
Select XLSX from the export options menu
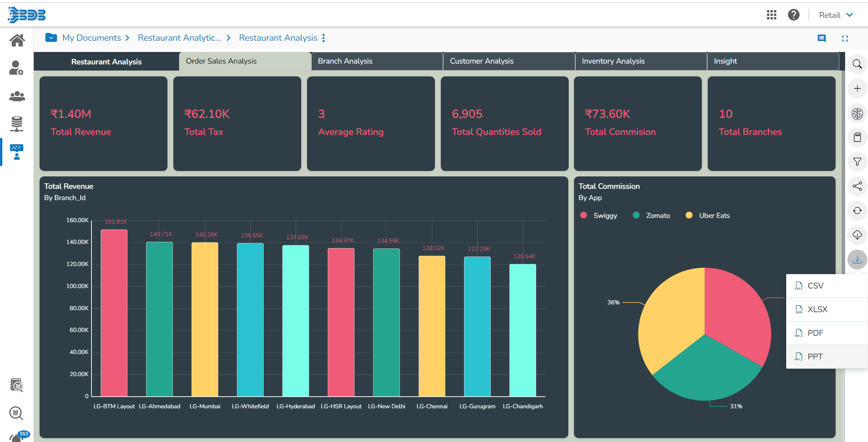[x=818, y=309]
